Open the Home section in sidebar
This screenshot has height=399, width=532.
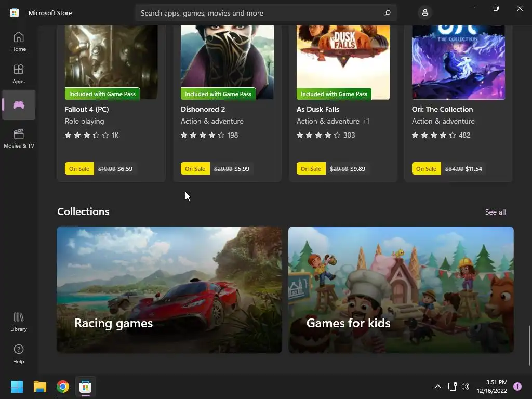coord(19,42)
